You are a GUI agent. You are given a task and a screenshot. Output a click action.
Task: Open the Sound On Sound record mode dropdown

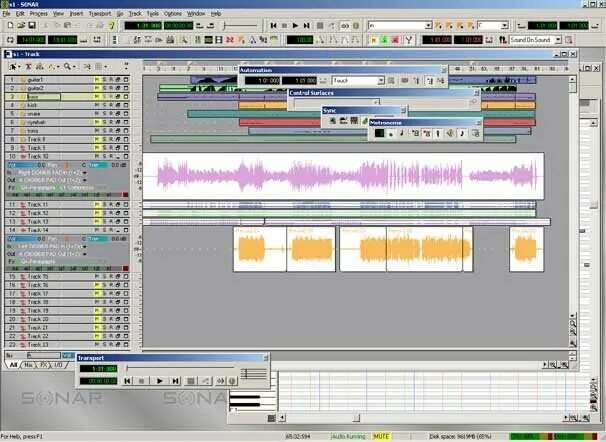558,40
